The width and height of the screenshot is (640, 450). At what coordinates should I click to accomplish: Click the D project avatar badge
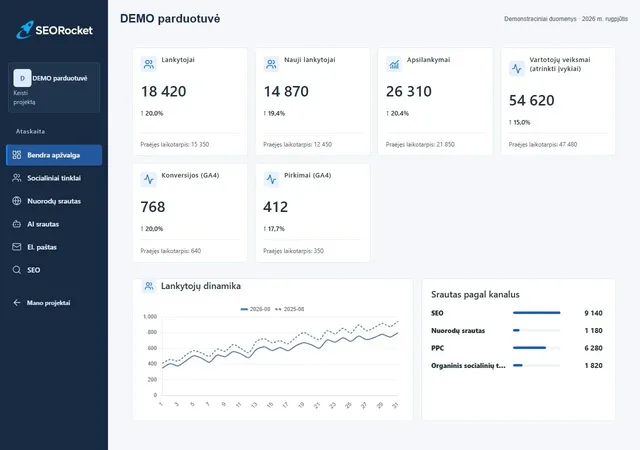[22, 78]
